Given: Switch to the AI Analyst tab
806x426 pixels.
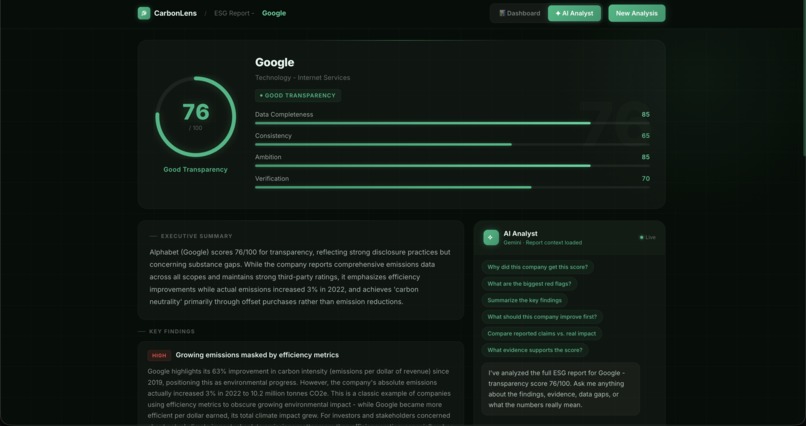Looking at the screenshot, I should click(574, 13).
